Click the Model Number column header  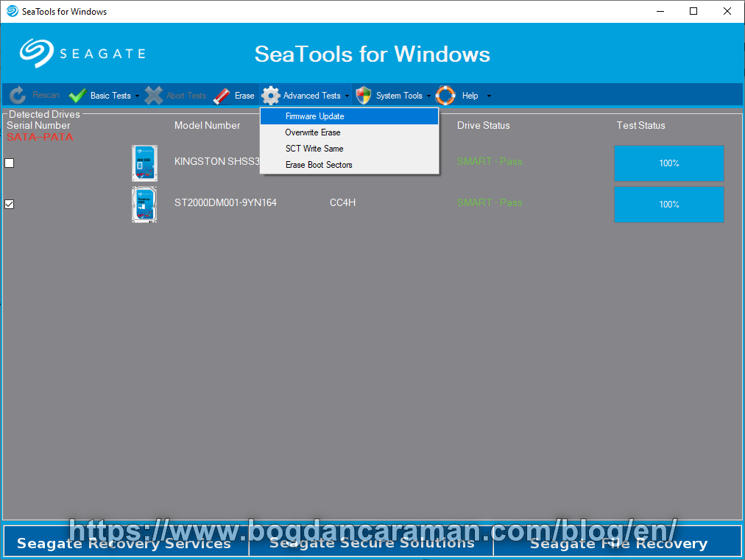point(207,125)
